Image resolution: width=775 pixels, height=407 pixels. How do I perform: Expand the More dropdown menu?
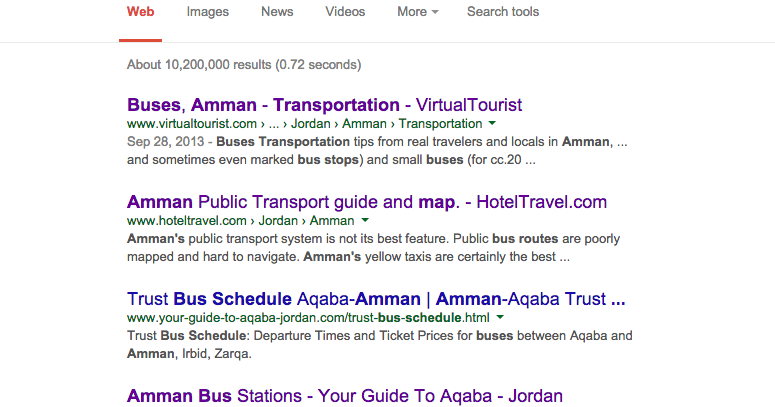pyautogui.click(x=418, y=12)
